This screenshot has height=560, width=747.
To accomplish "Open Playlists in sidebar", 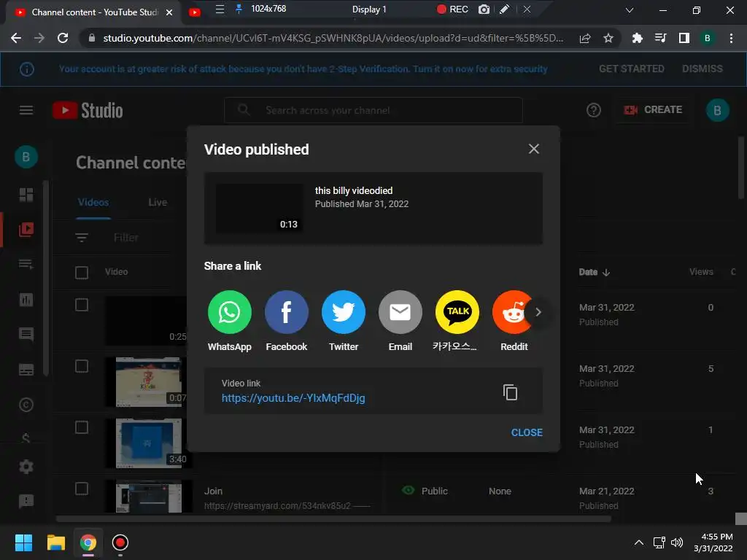I will tap(26, 264).
